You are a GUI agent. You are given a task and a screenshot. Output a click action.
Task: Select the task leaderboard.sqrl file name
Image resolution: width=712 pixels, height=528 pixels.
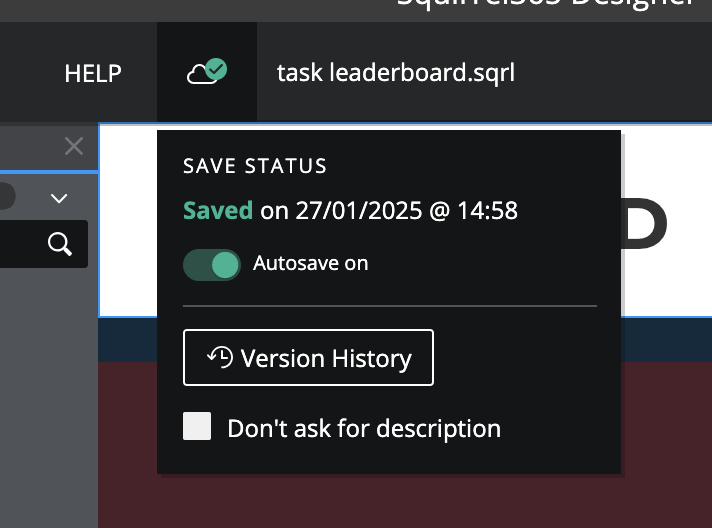(396, 73)
